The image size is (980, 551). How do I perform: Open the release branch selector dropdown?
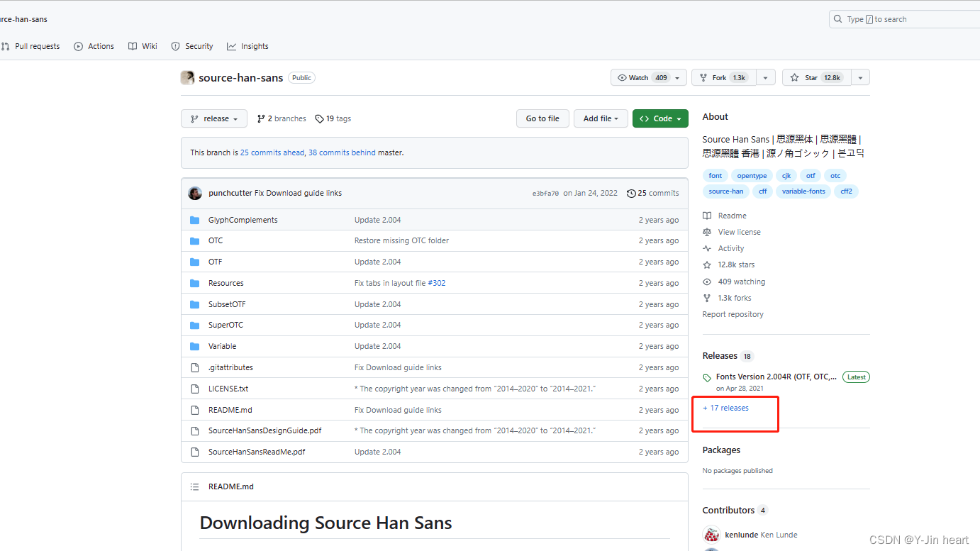(214, 118)
